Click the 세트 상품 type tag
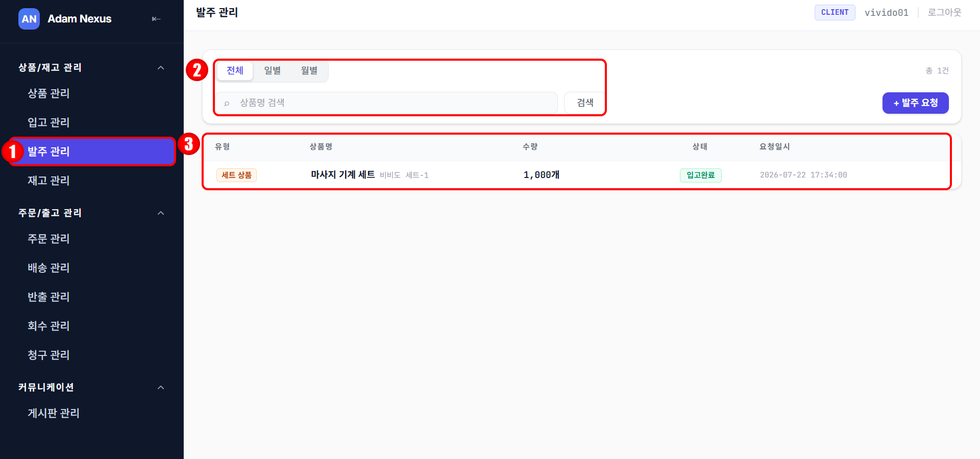980x459 pixels. point(236,175)
